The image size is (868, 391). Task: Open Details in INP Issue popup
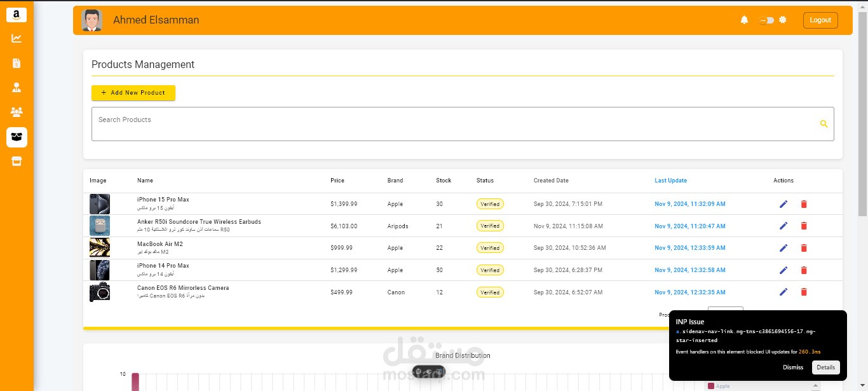[826, 367]
